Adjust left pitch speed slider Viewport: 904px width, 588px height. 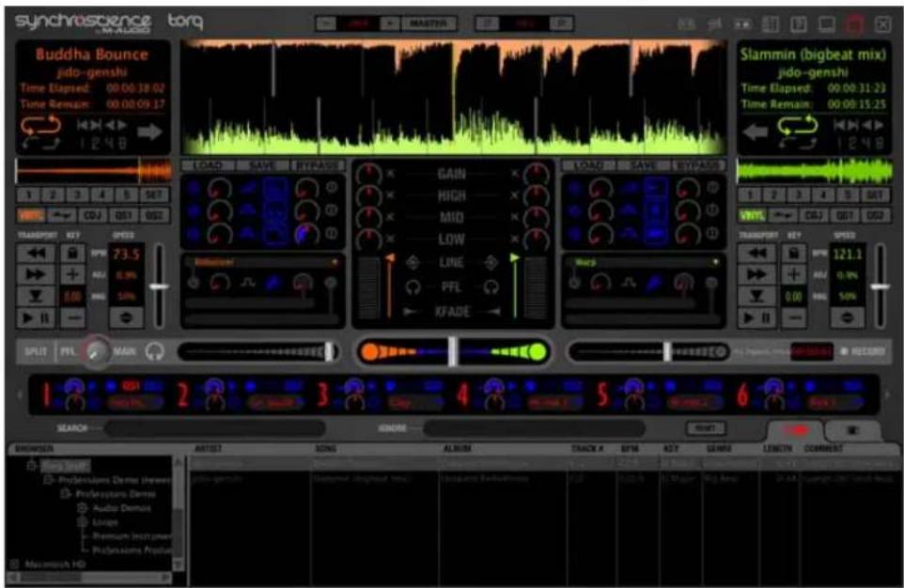pyautogui.click(x=159, y=286)
